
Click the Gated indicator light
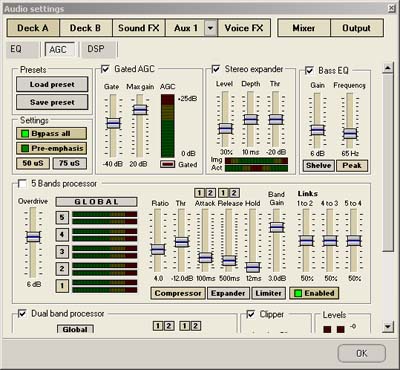(x=168, y=164)
